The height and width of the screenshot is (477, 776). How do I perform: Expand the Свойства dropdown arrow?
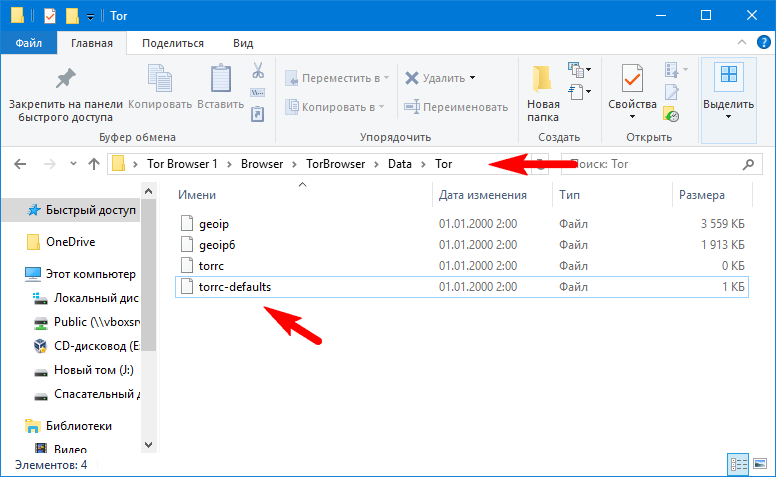tap(632, 117)
